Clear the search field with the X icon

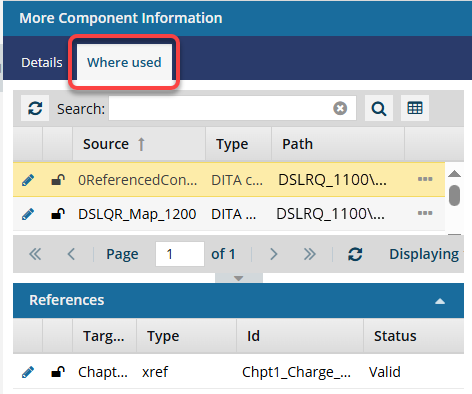(x=340, y=108)
